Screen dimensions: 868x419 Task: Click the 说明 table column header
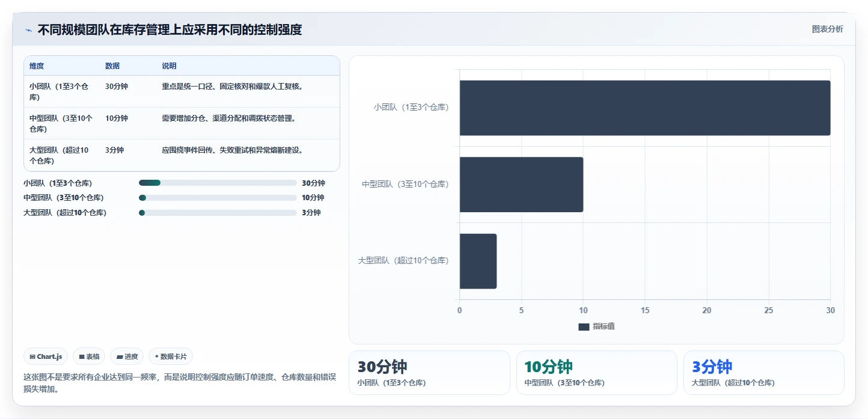169,66
